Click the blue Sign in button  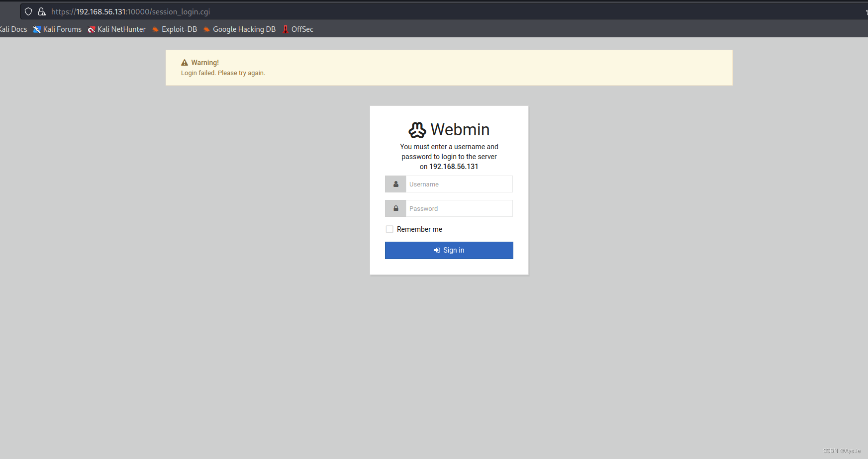[449, 250]
